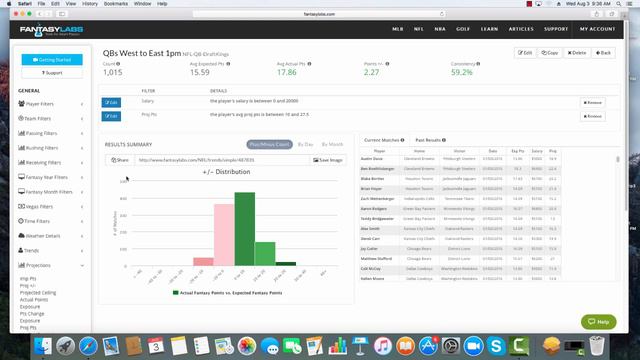The image size is (640, 360).
Task: Click chevron arrow beside Trends
Action: pos(82,251)
